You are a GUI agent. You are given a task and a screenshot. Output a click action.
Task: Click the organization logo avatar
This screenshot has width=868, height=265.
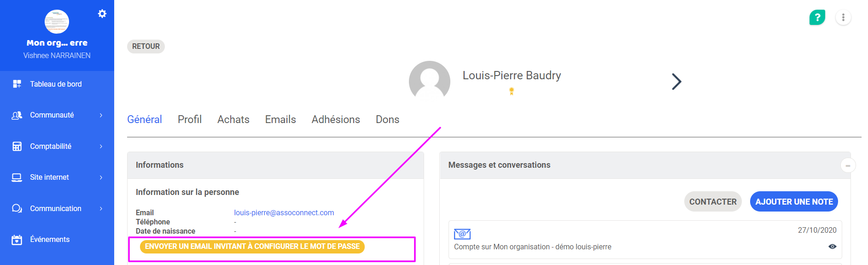(x=57, y=21)
